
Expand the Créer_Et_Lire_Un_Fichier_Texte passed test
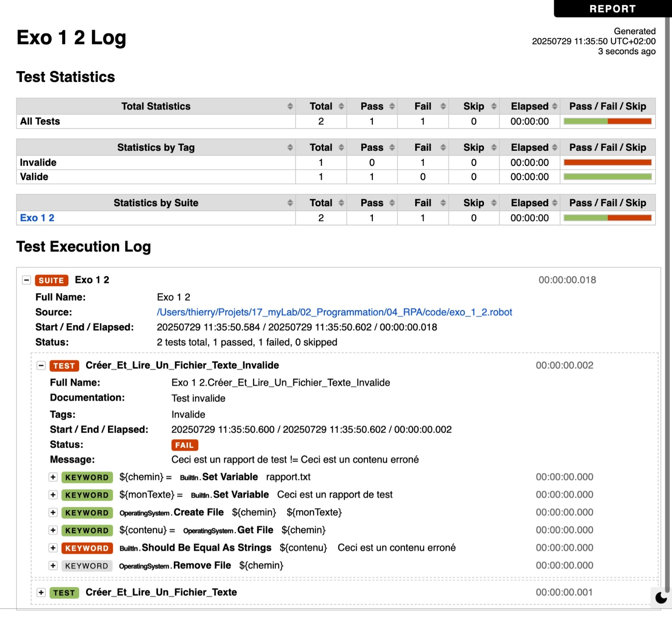click(41, 592)
